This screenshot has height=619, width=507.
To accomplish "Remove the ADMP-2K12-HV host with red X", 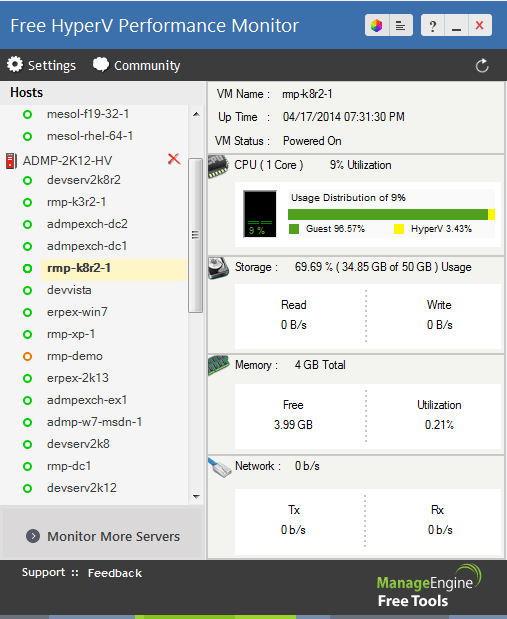I will click(x=174, y=159).
